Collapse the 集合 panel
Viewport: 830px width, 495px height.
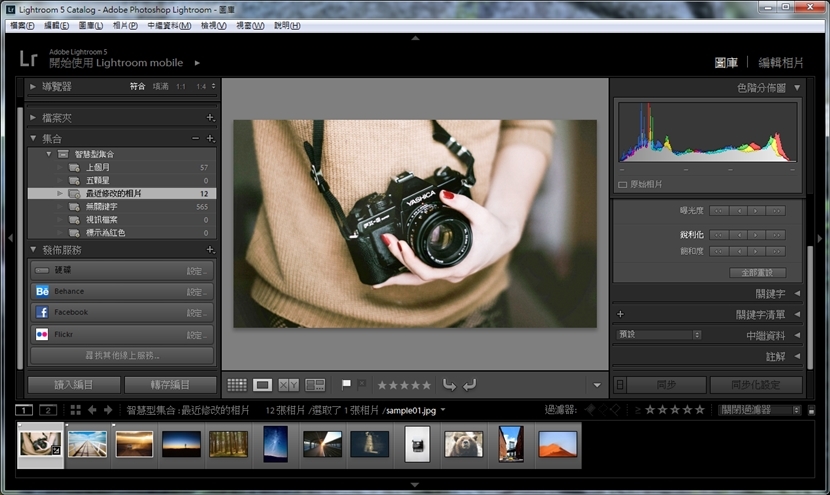tap(33, 138)
